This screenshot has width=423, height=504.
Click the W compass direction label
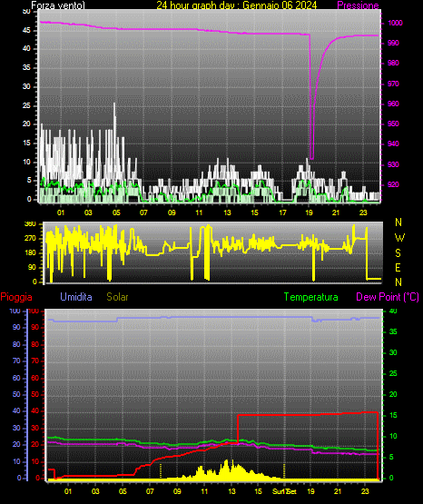(399, 238)
